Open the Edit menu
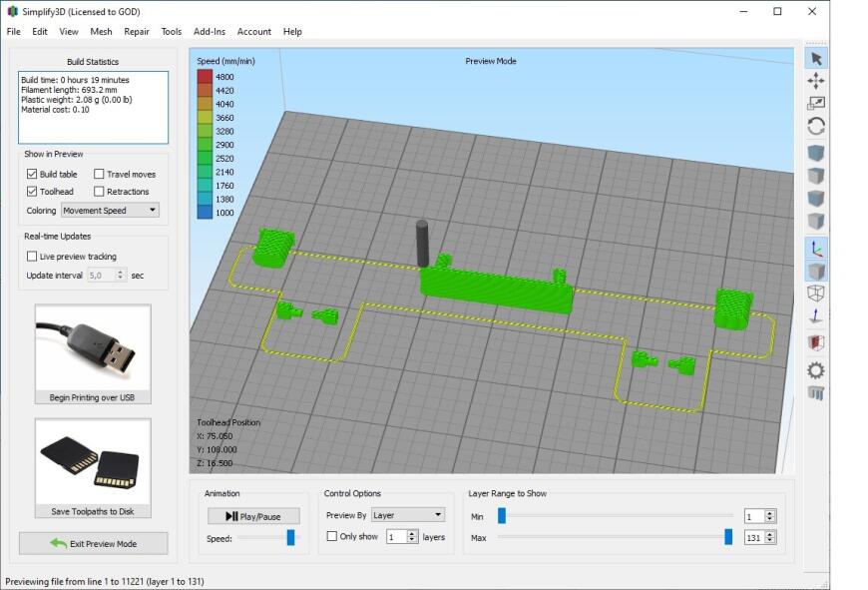Screen dimensions: 868x590 39,32
